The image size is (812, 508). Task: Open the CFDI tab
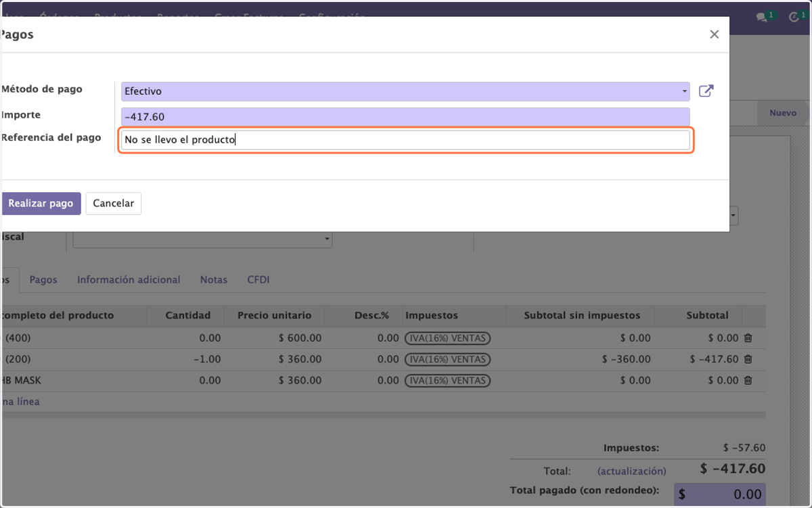click(258, 279)
